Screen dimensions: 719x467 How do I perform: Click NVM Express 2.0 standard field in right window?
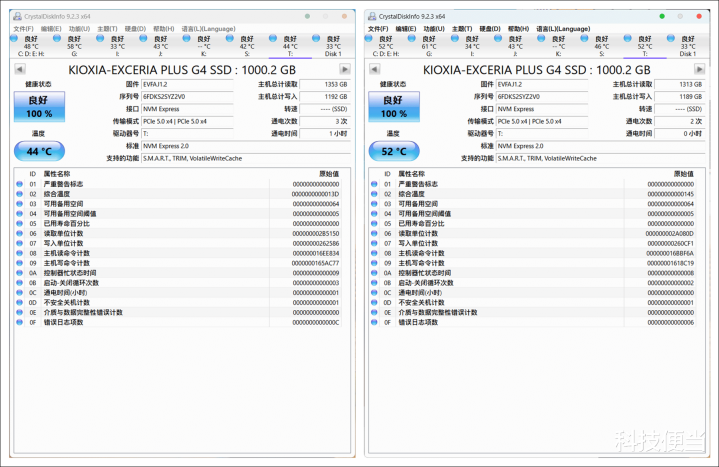coord(600,146)
